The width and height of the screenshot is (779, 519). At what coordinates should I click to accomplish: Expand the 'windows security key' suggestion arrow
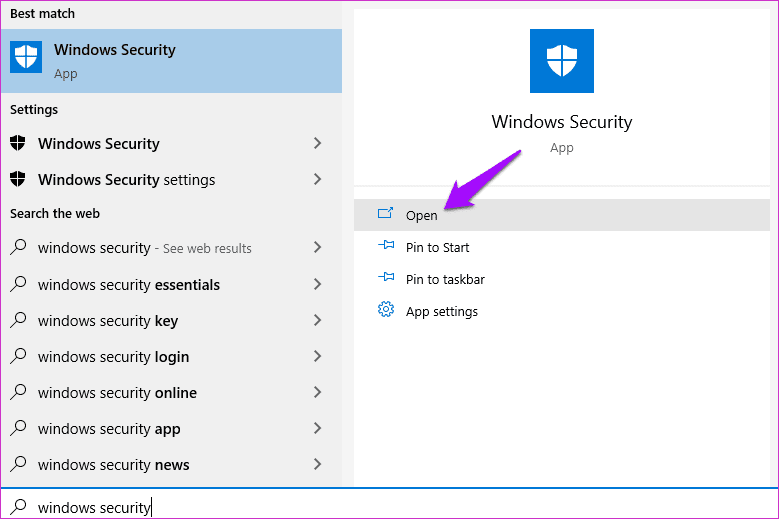(x=317, y=321)
